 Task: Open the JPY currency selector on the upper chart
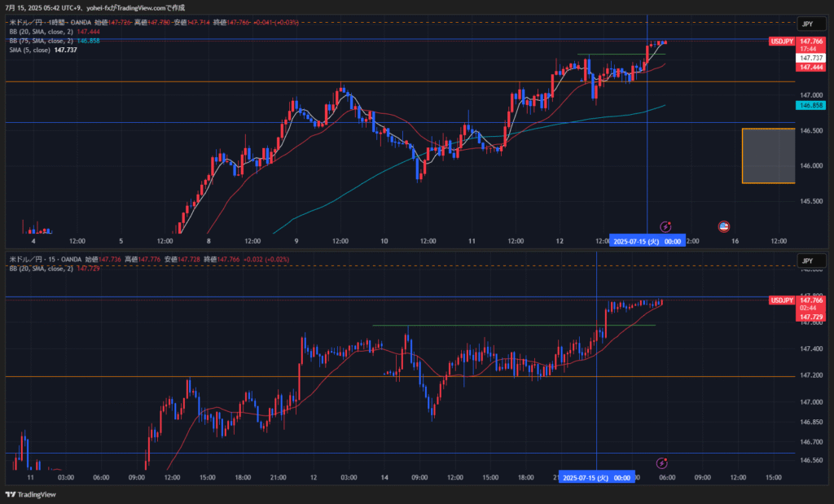(807, 24)
